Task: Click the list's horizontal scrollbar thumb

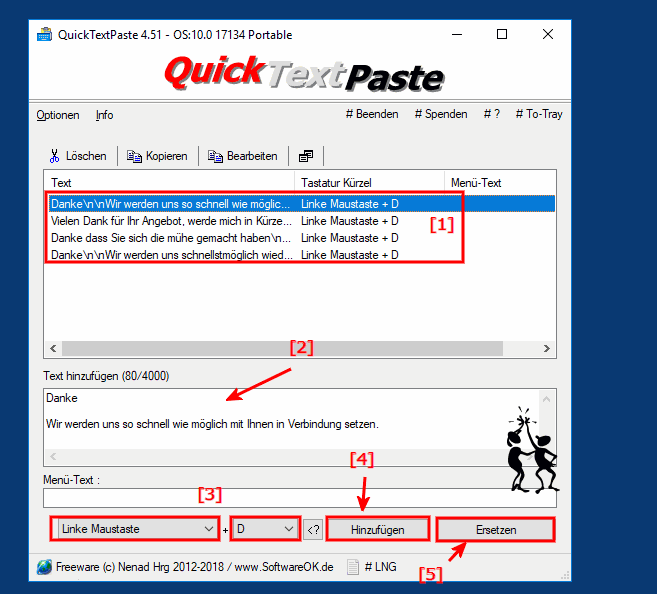Action: coord(282,349)
